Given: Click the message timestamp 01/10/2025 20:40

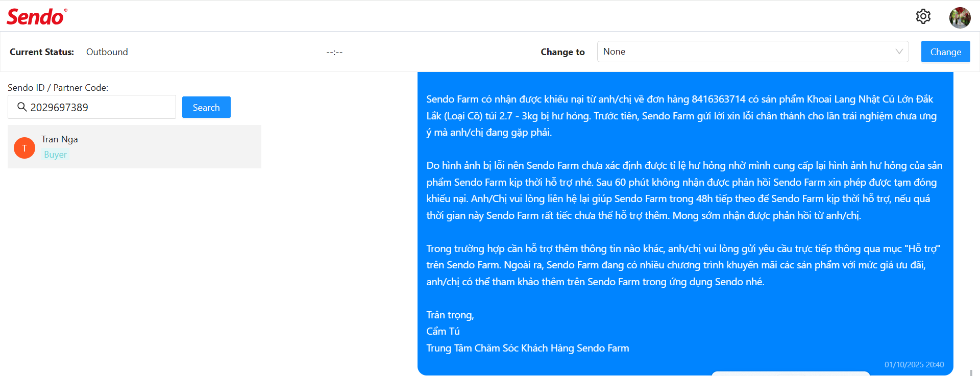Looking at the screenshot, I should (x=914, y=365).
